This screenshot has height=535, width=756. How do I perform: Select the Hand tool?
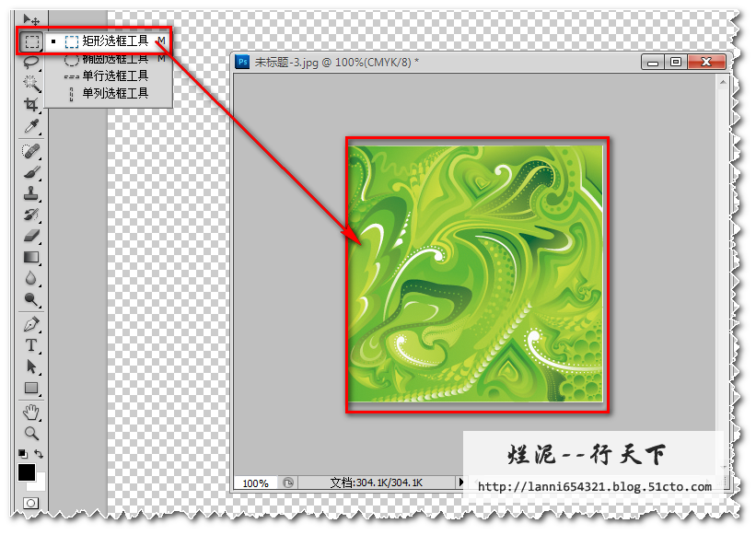coord(31,411)
